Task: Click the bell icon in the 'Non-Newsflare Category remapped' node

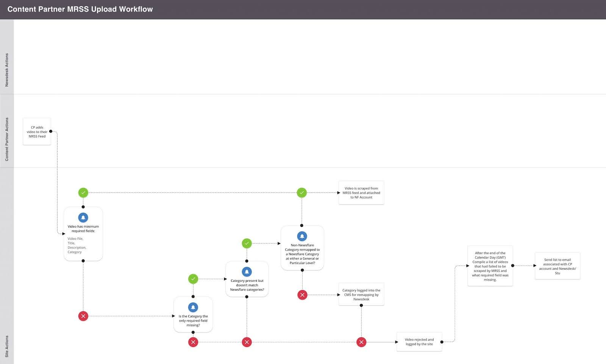Action: [x=302, y=236]
